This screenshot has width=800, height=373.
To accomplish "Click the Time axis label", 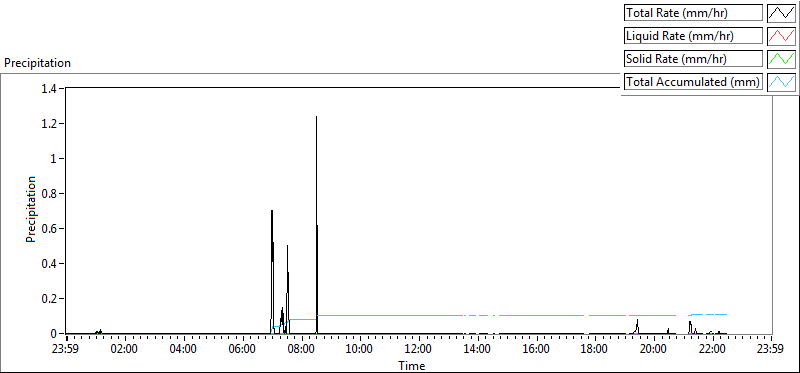I will (x=411, y=365).
